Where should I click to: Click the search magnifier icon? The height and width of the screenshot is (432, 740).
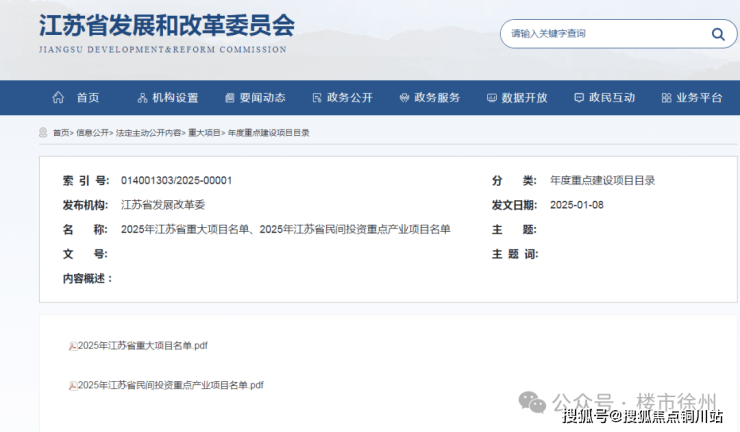tap(718, 34)
